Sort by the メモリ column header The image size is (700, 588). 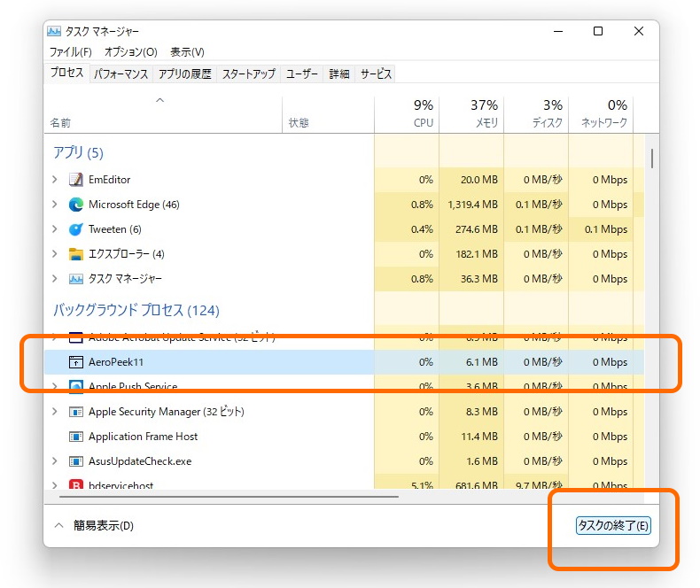point(471,114)
